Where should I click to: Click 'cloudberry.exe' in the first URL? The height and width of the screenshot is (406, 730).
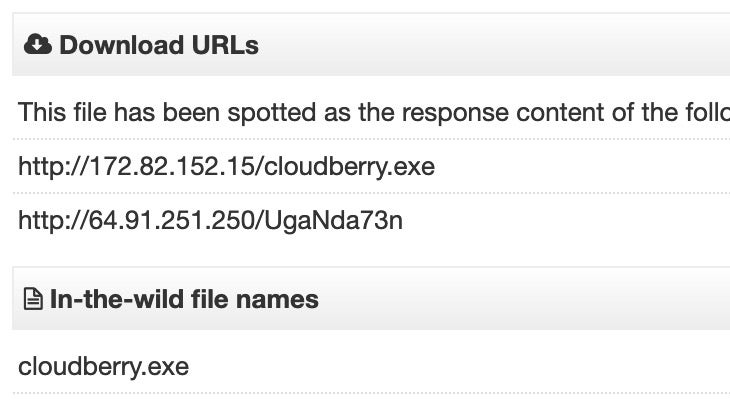point(350,166)
